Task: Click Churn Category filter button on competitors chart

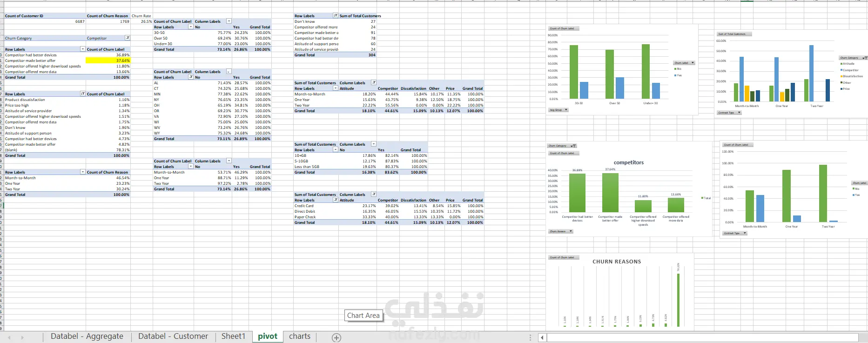Action: click(x=562, y=146)
